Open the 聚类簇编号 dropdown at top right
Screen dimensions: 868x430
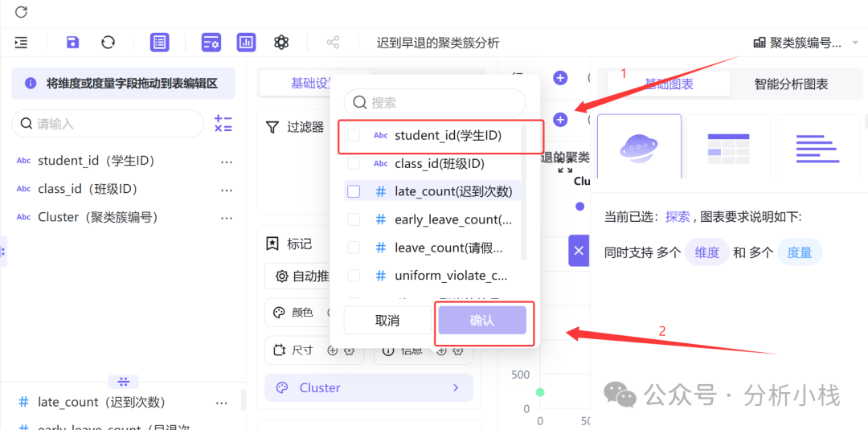(x=805, y=43)
